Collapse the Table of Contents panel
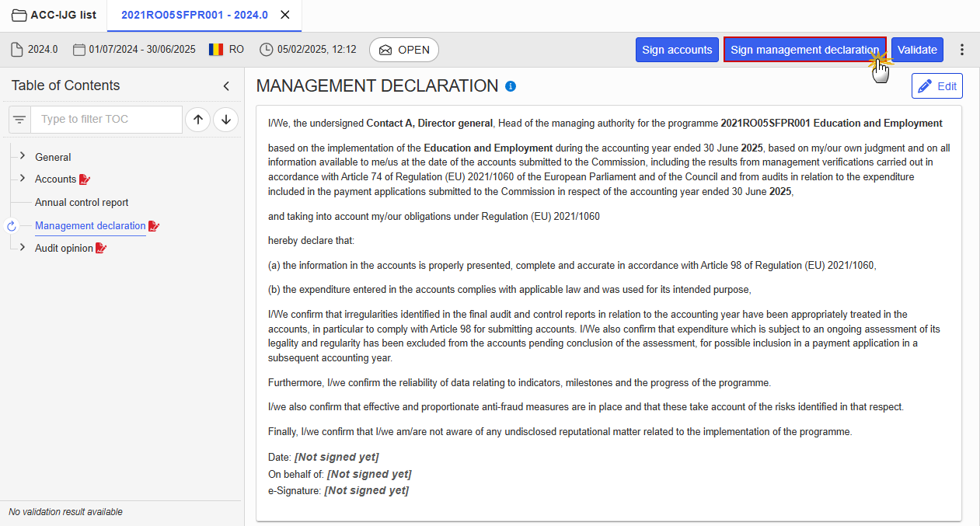The width and height of the screenshot is (980, 526). point(226,86)
